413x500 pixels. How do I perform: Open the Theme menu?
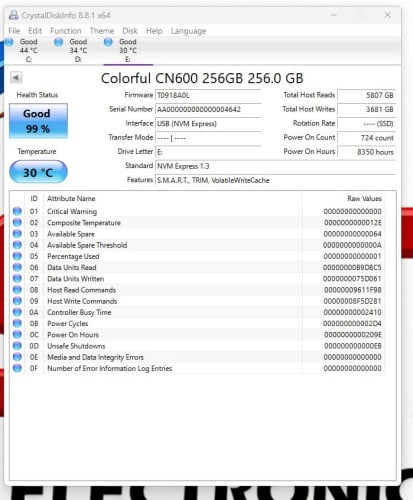[102, 31]
